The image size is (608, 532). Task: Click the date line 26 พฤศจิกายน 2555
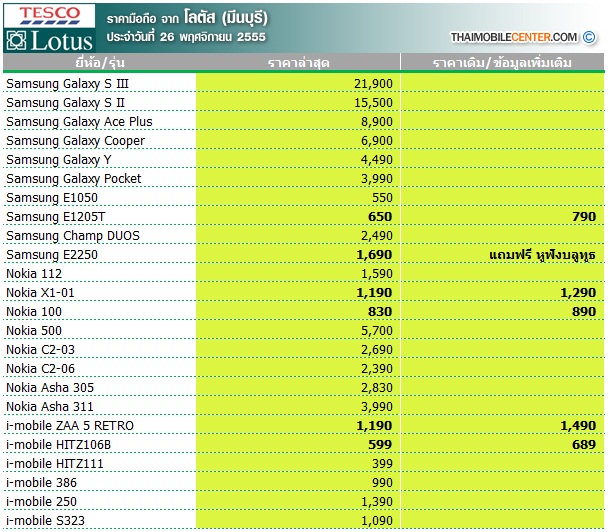(213, 37)
